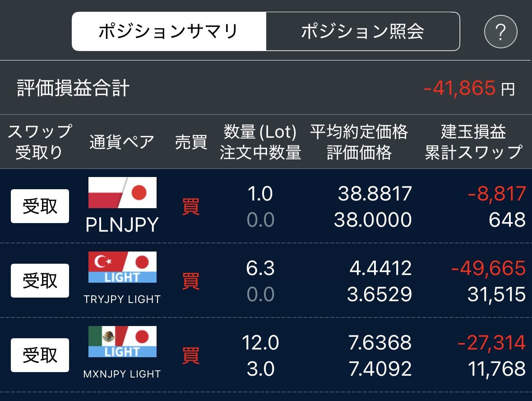
Task: Tap the Poland-Japan flag icon for PLNJPY
Action: pos(122,192)
